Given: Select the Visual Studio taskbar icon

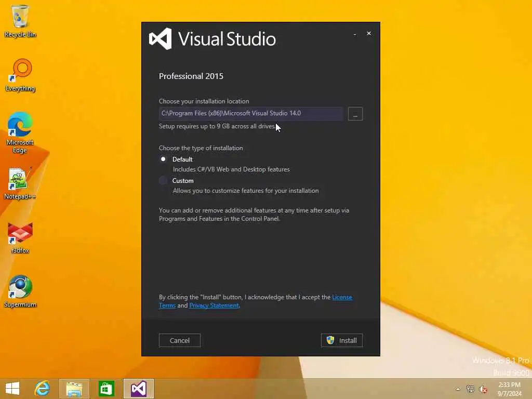Looking at the screenshot, I should tap(138, 389).
